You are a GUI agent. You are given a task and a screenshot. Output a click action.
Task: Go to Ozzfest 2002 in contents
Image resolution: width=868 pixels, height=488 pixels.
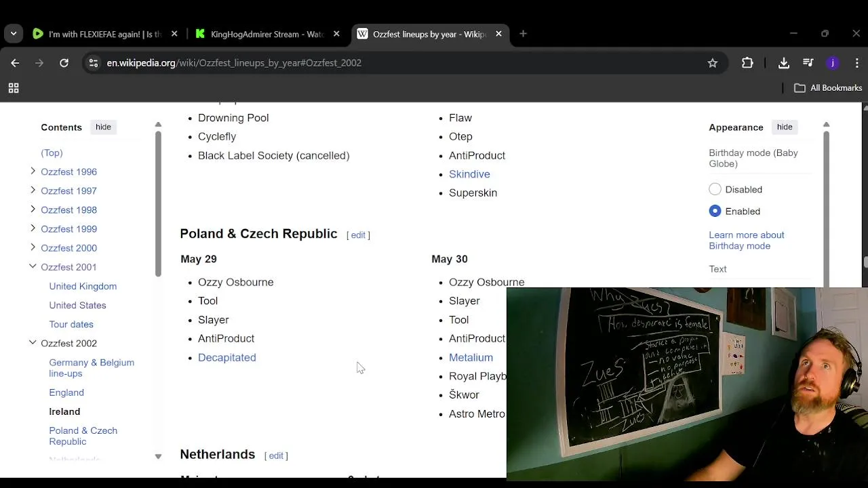[68, 344]
